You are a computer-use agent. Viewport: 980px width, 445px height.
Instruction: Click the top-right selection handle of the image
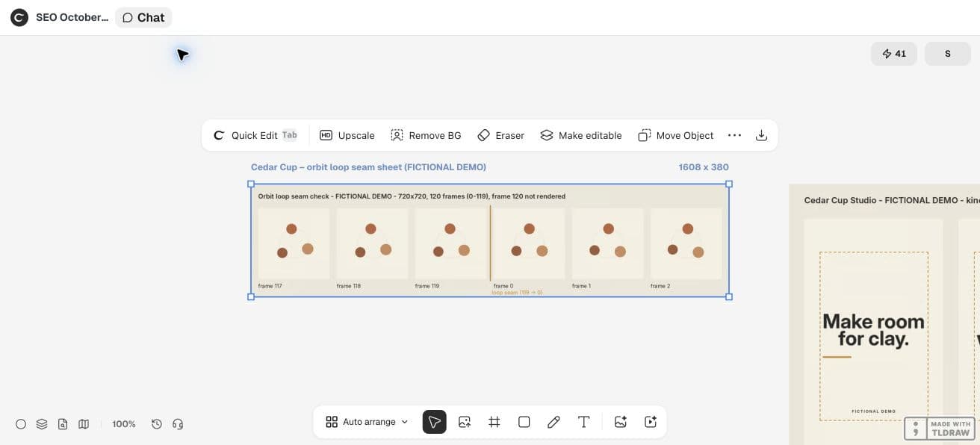pos(729,184)
